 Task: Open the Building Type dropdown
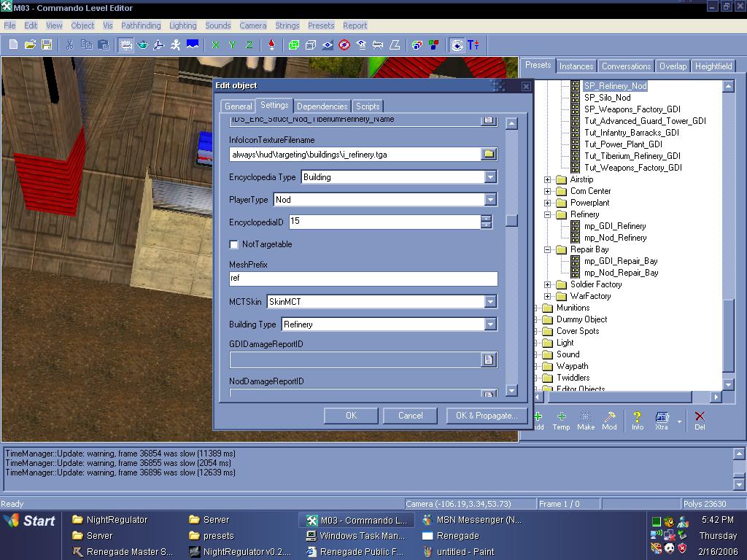[x=490, y=324]
